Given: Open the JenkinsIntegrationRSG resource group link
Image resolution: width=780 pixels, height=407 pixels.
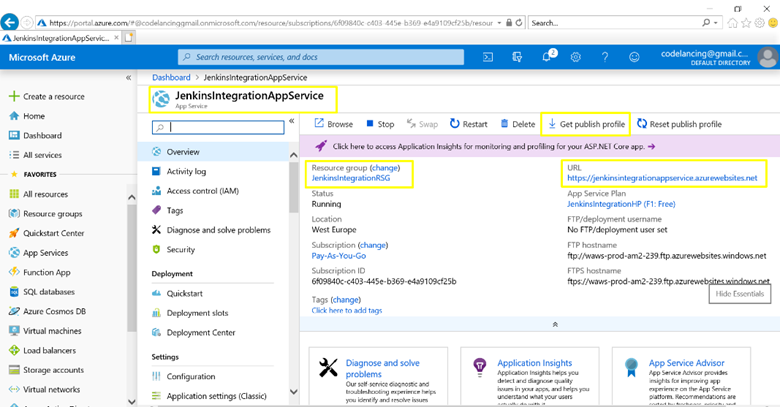Looking at the screenshot, I should (x=351, y=178).
